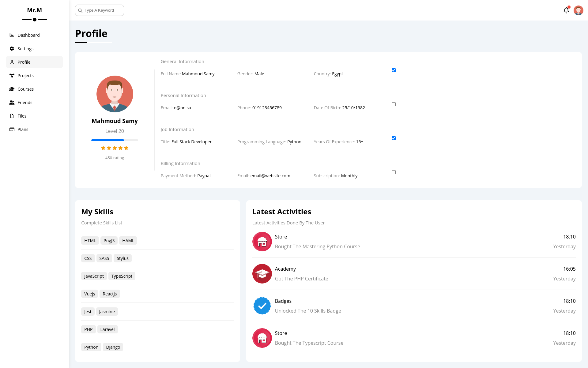The height and width of the screenshot is (368, 588).
Task: Select the Profile sidebar menu item
Action: pos(24,62)
